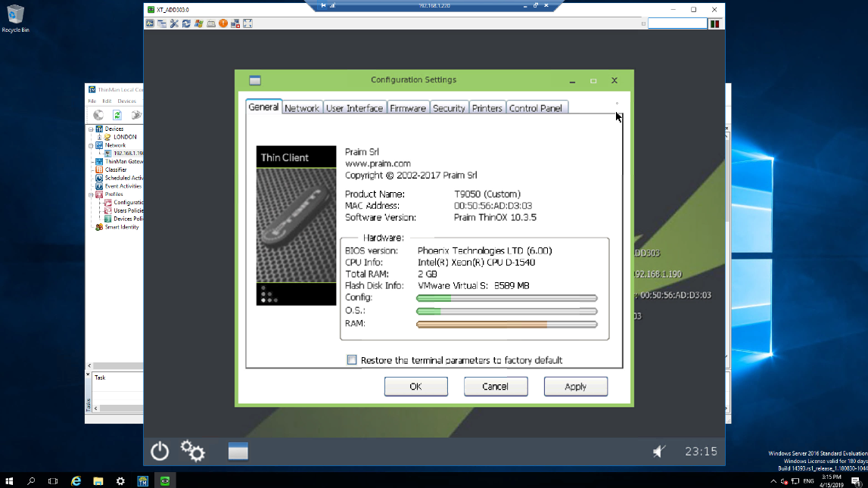Open the Firmware tab
Screen dimensions: 868x488
click(408, 108)
